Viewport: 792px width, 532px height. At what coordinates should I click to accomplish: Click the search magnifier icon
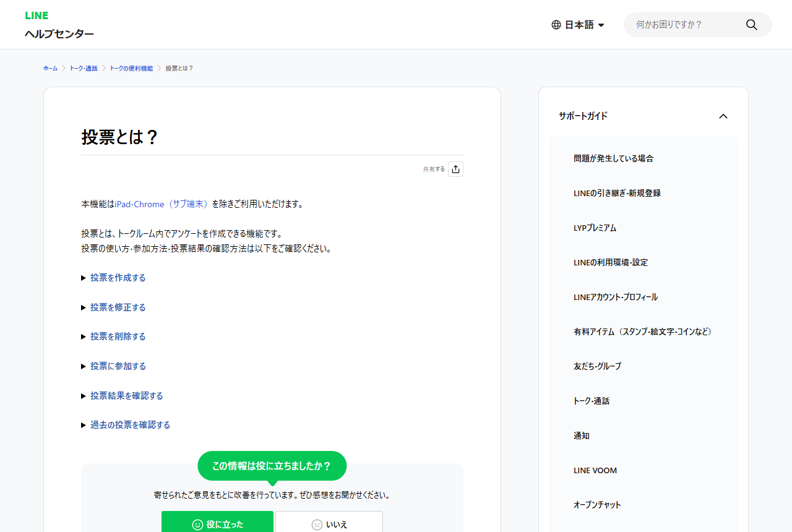click(752, 25)
